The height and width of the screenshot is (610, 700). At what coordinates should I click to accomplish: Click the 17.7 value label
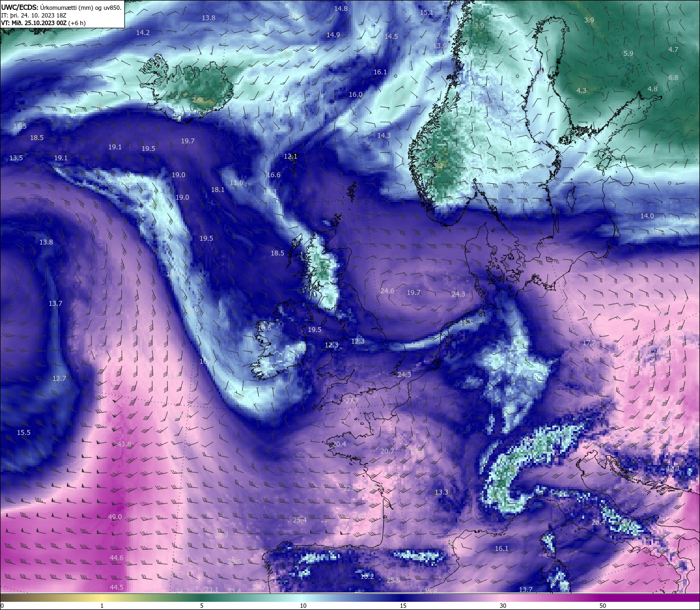[588, 343]
